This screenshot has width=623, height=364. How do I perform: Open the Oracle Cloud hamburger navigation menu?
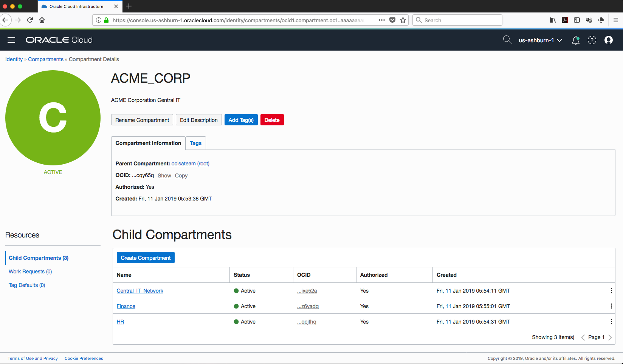pyautogui.click(x=11, y=40)
